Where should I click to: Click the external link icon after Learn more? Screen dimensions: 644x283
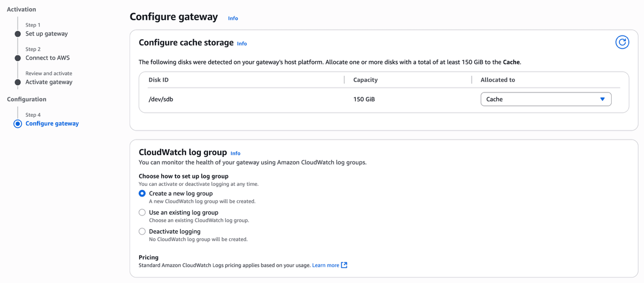pyautogui.click(x=344, y=265)
